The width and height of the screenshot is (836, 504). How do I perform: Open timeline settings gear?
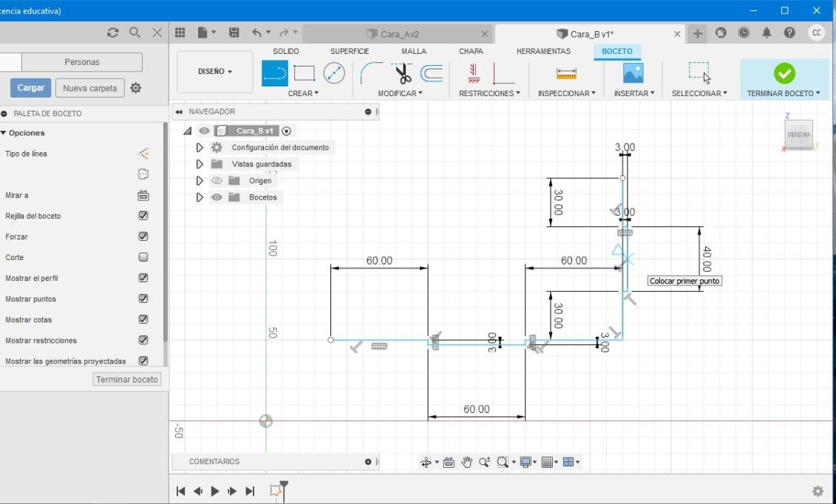(x=818, y=491)
